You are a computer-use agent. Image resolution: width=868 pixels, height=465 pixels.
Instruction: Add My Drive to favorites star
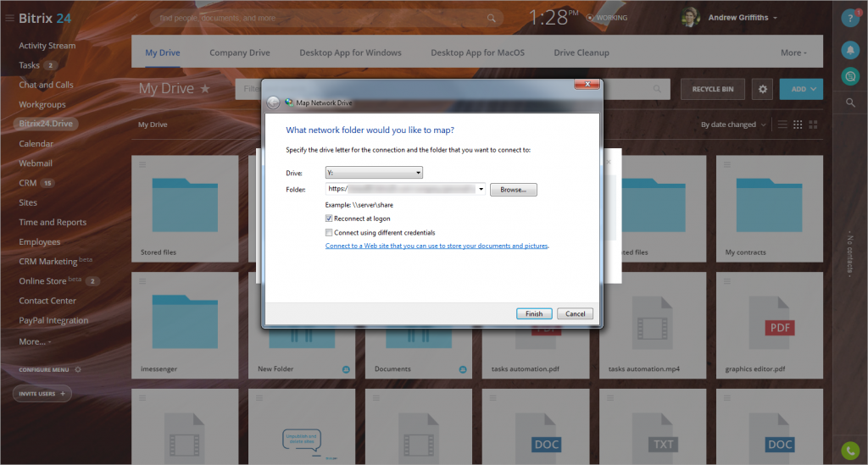(205, 88)
